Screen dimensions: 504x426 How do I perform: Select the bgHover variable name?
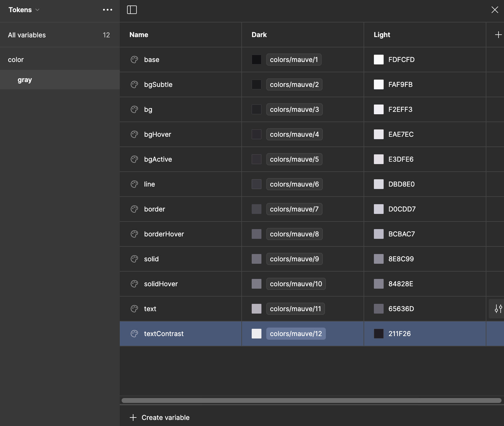[158, 134]
